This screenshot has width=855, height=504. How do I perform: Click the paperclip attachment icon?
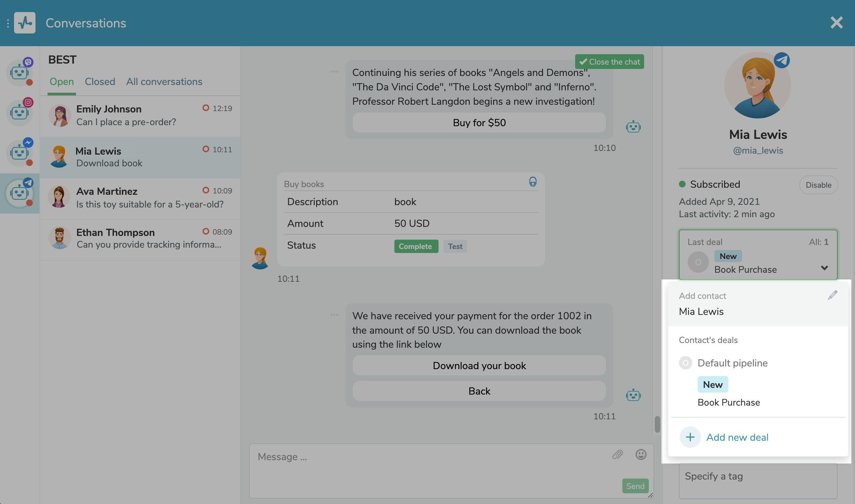[617, 454]
